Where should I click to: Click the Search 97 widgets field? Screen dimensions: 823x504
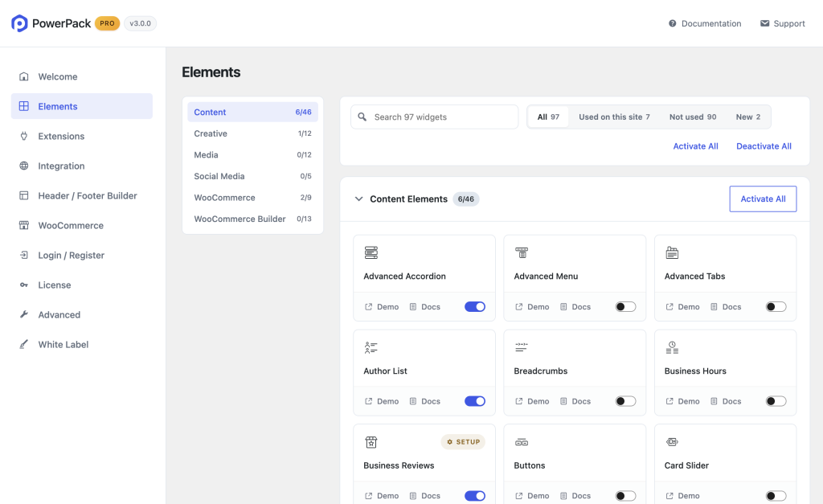(x=435, y=117)
